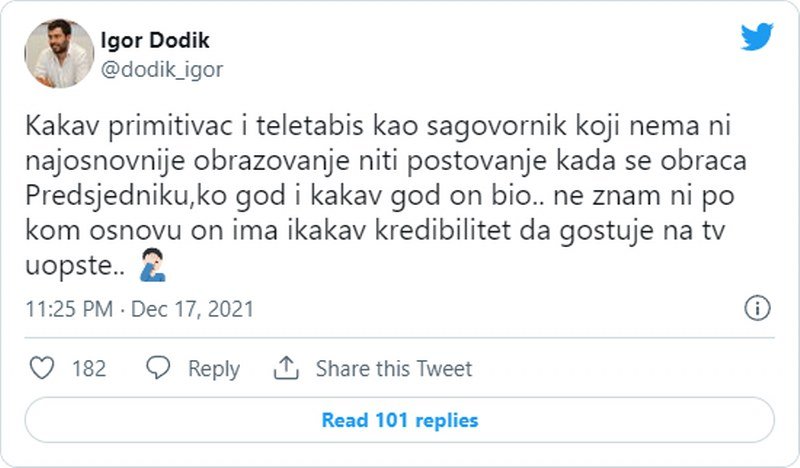This screenshot has height=468, width=800.
Task: Click the Twitter bird logo
Action: point(757,38)
